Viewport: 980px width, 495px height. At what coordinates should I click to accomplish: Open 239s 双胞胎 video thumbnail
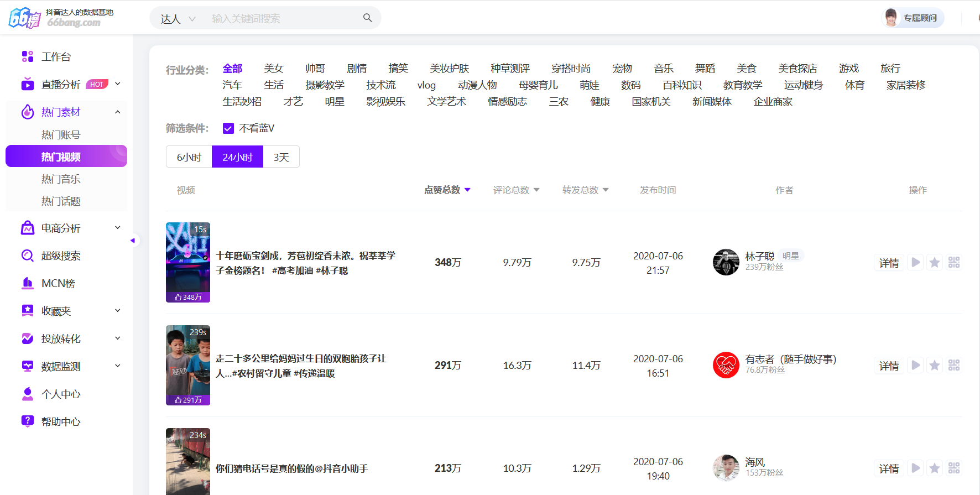point(188,365)
